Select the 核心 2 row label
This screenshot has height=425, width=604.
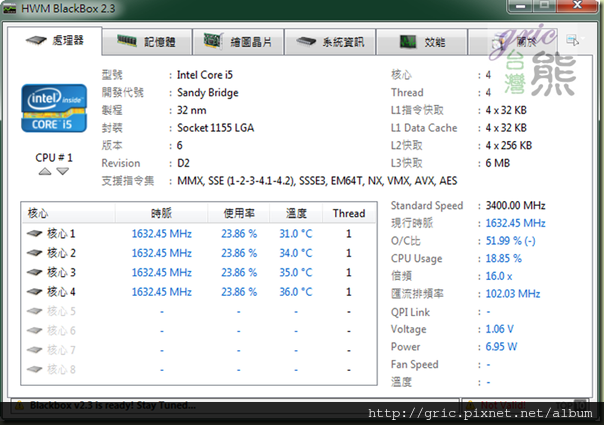click(x=61, y=253)
